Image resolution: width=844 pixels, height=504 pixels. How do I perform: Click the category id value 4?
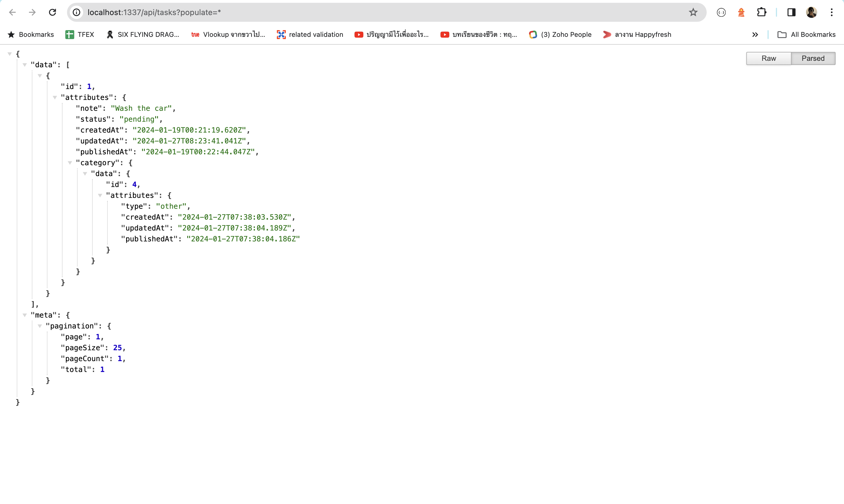pos(135,184)
